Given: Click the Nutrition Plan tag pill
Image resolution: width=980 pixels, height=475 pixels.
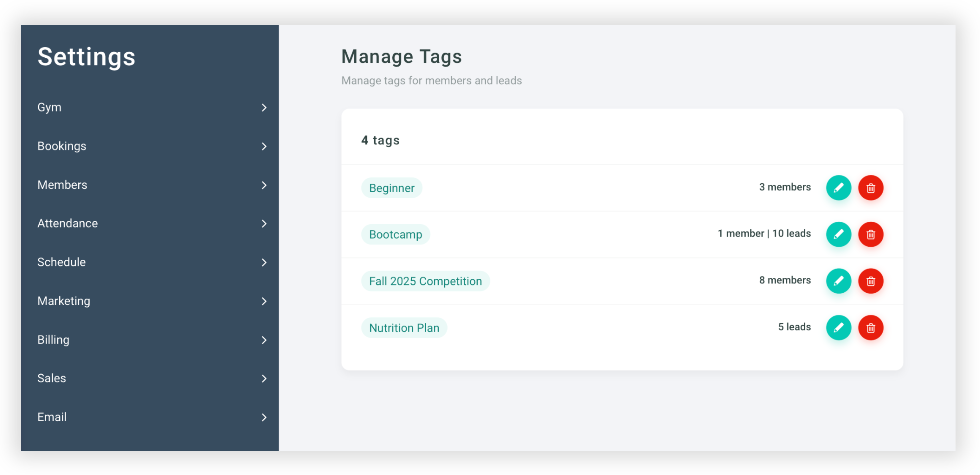Looking at the screenshot, I should click(x=404, y=328).
